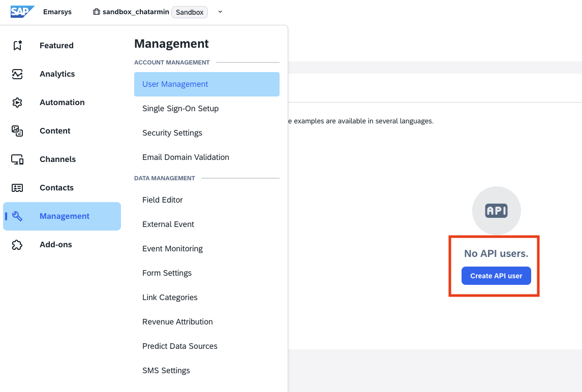Open the Field Editor
This screenshot has width=582, height=392.
click(x=163, y=200)
